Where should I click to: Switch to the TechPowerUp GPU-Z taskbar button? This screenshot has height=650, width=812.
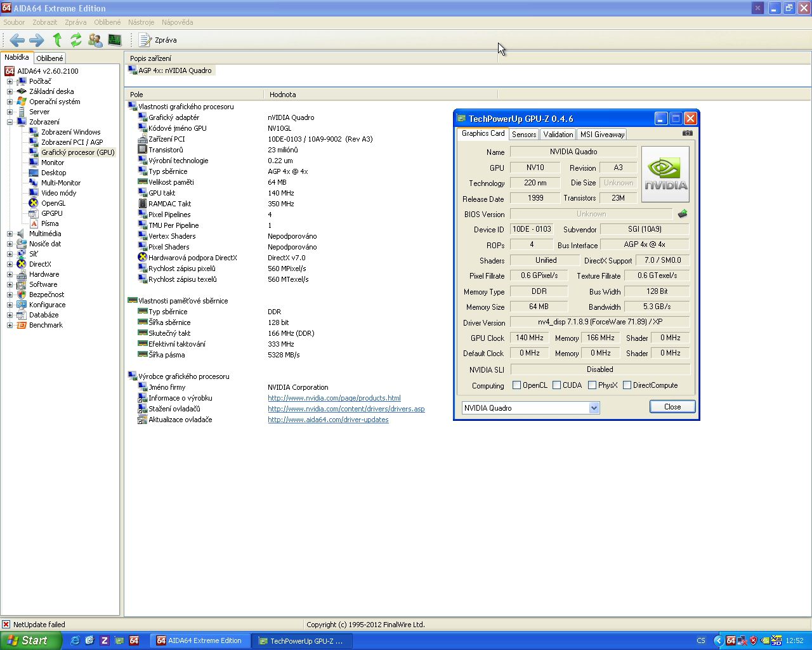(302, 640)
